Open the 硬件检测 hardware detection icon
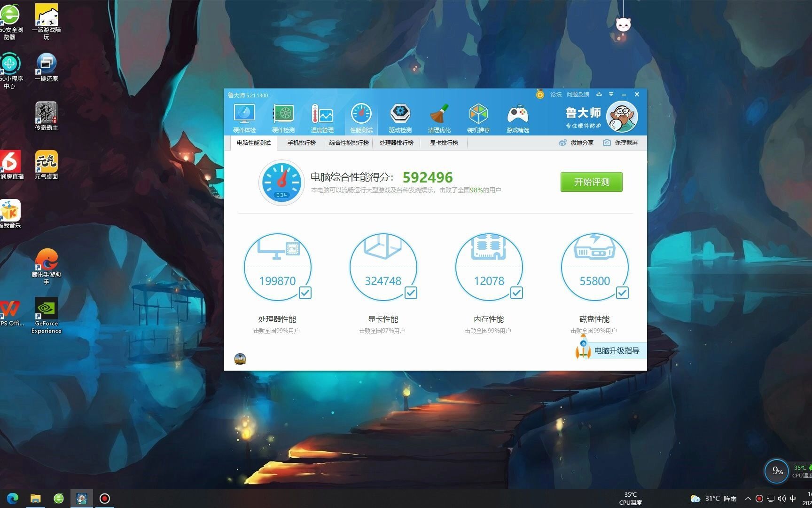 click(x=283, y=119)
